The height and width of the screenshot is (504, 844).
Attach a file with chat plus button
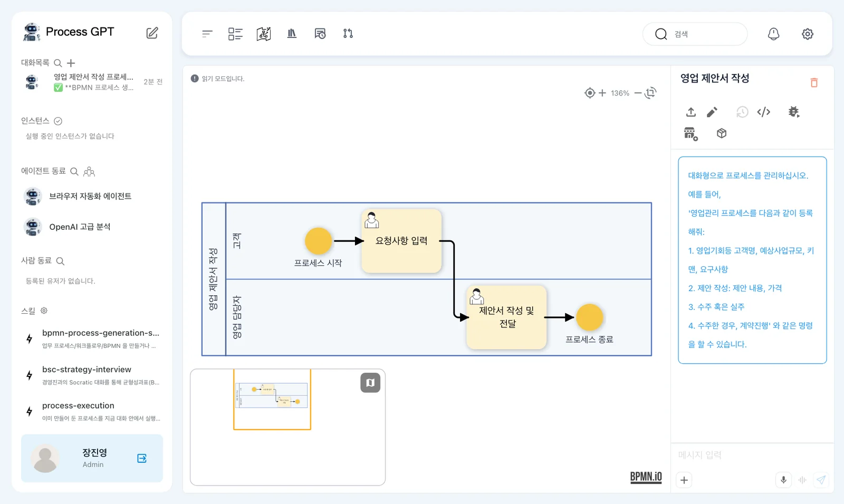pos(684,480)
